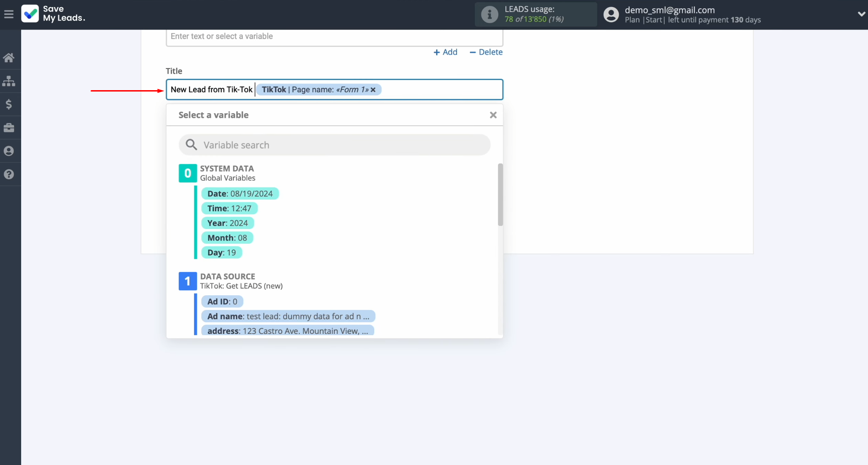The image size is (868, 465).
Task: Select the address variable
Action: [288, 331]
